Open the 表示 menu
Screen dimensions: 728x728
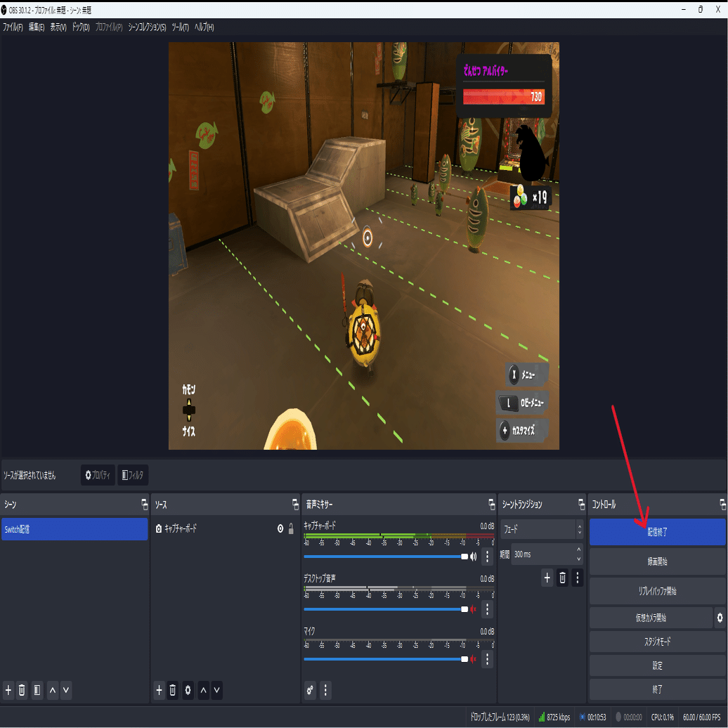(x=58, y=27)
